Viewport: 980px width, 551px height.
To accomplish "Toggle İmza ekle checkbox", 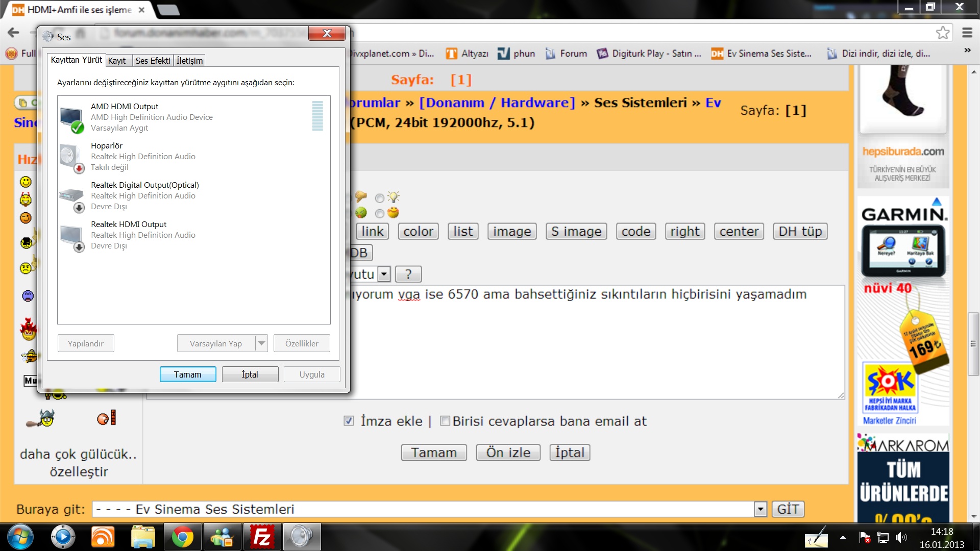I will (x=349, y=421).
